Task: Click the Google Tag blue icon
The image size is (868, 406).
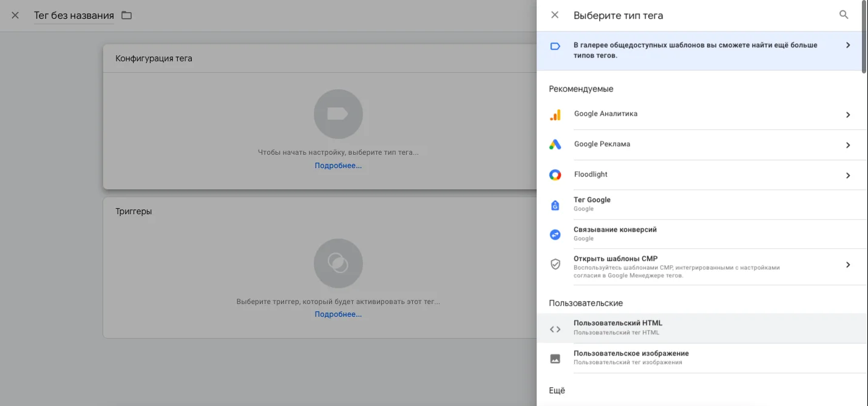Action: 555,205
